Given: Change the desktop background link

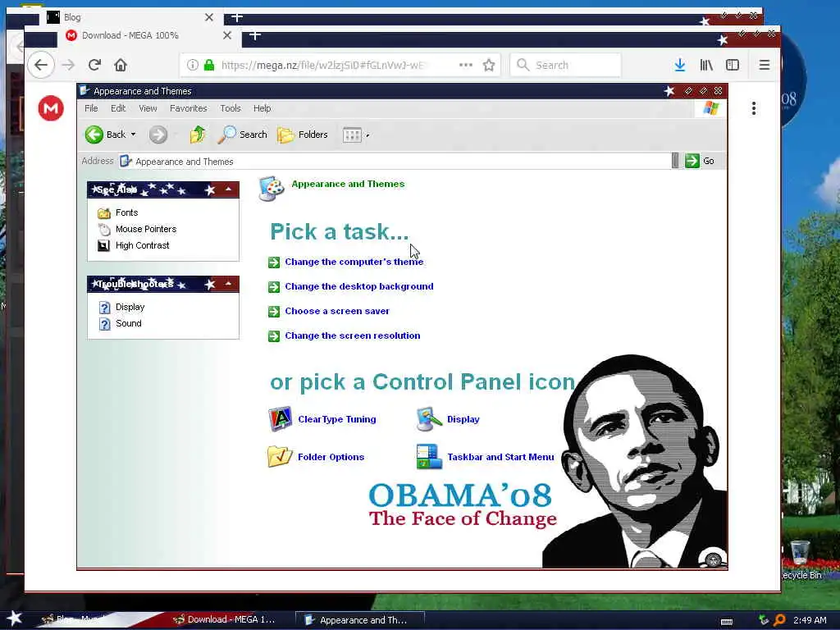Looking at the screenshot, I should (x=359, y=286).
